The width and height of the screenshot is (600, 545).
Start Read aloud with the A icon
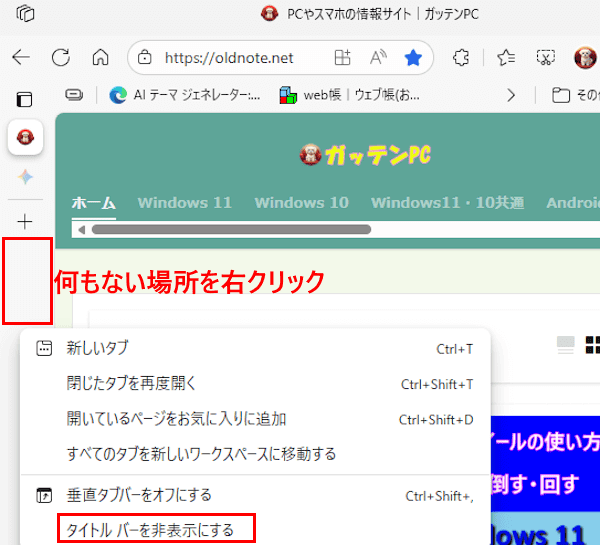coord(378,58)
